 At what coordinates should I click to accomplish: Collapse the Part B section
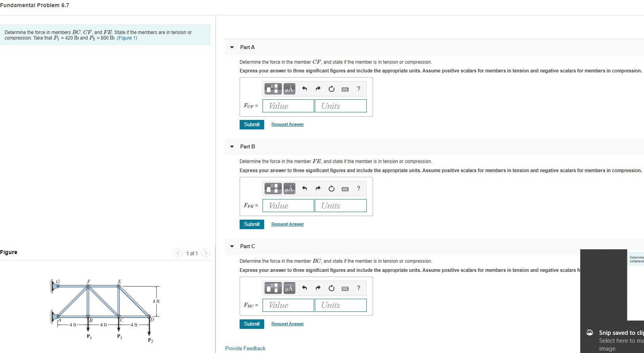pyautogui.click(x=232, y=146)
